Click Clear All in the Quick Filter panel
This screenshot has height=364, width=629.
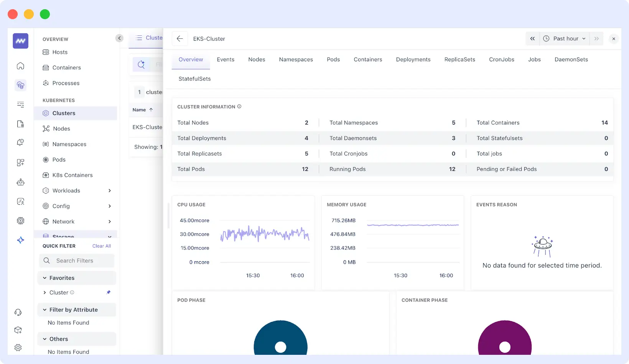pos(101,246)
